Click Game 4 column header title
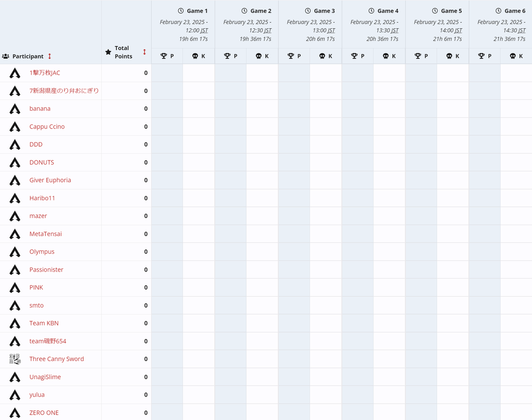 click(388, 11)
